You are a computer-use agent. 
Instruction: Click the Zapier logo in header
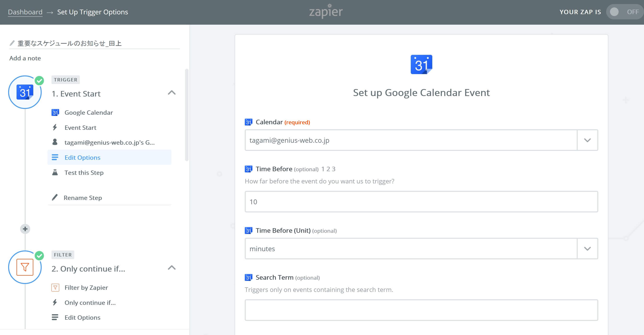[326, 11]
